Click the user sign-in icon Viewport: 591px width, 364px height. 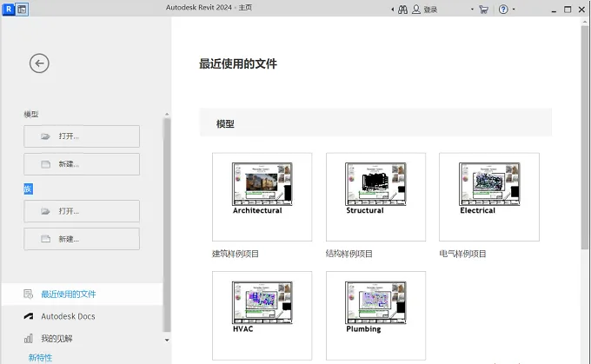pos(415,10)
